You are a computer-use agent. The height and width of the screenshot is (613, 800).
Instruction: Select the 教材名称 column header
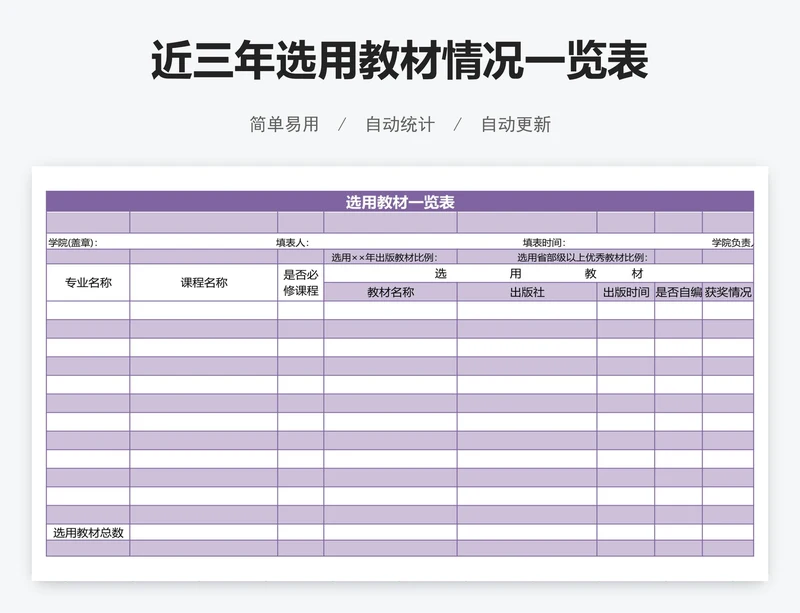pyautogui.click(x=390, y=292)
